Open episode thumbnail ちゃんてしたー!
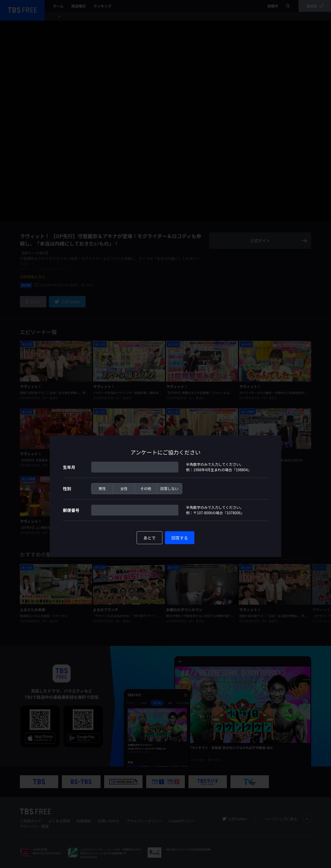The height and width of the screenshot is (868, 331). coord(275,361)
